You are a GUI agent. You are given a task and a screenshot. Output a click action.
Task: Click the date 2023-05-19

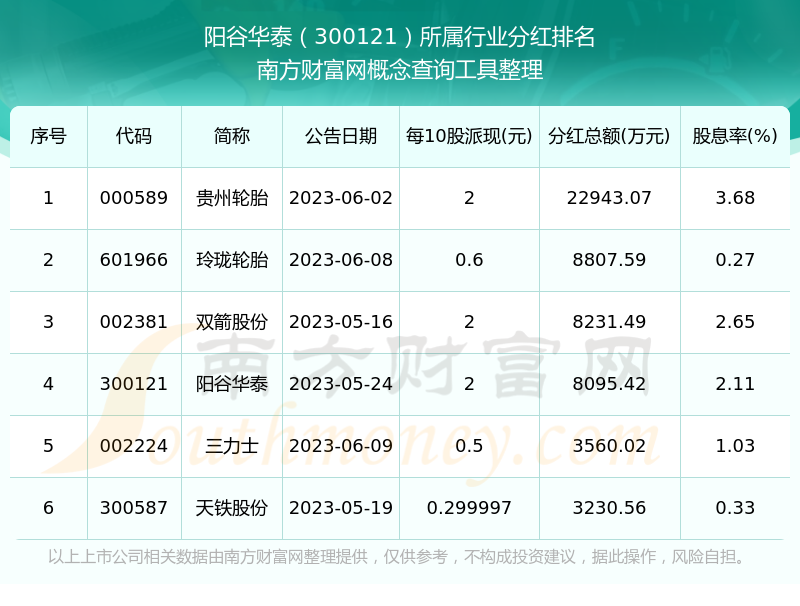click(x=341, y=508)
